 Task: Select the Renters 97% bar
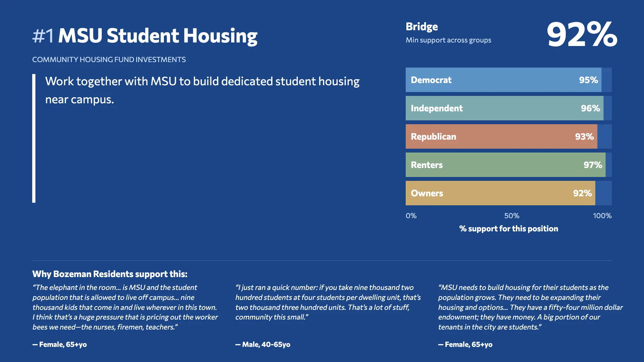coord(506,165)
